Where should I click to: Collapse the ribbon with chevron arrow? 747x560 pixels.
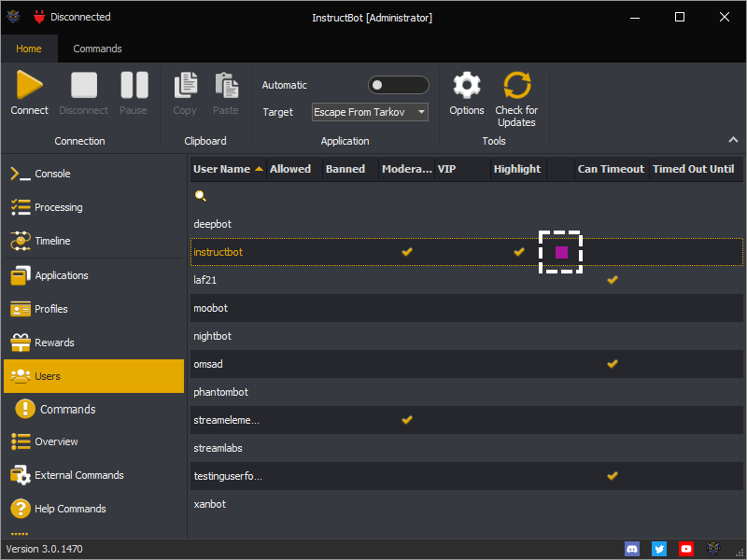pyautogui.click(x=733, y=140)
